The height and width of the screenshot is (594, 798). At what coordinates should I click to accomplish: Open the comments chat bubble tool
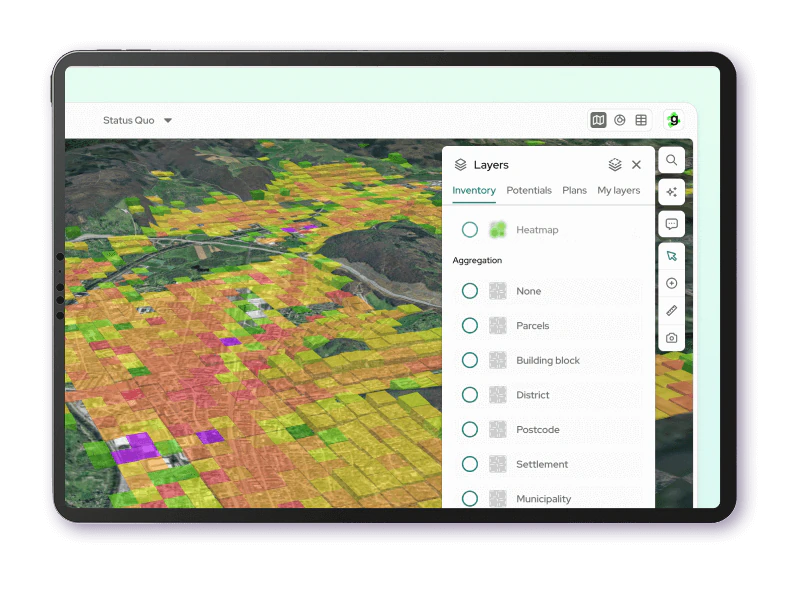[x=671, y=224]
